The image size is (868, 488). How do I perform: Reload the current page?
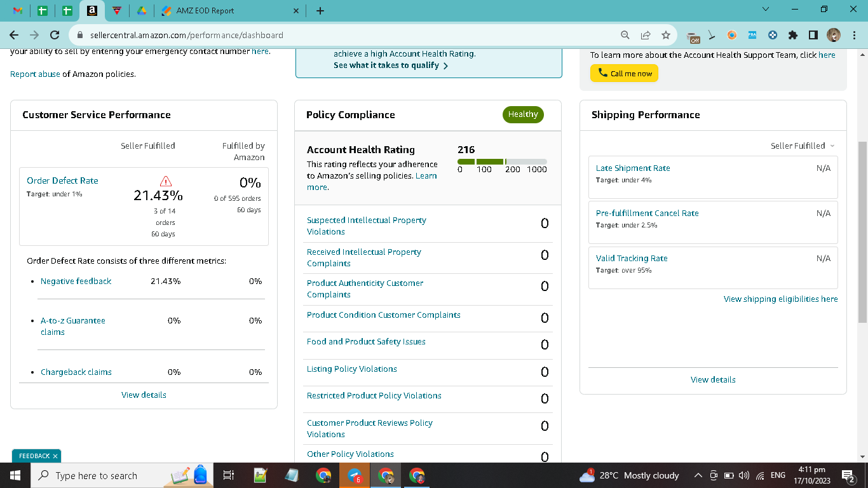(x=55, y=35)
